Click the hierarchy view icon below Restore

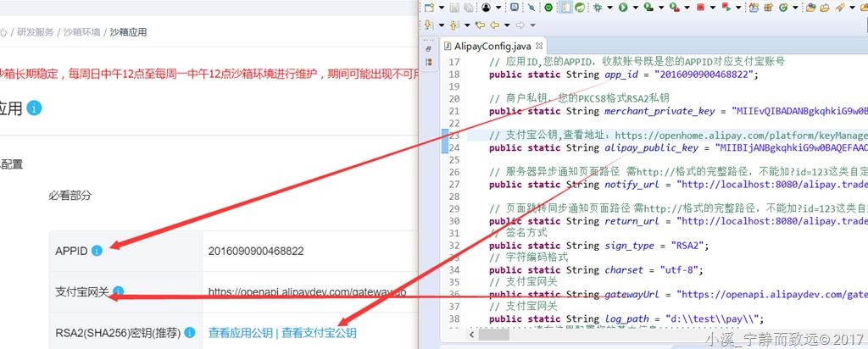point(428,63)
